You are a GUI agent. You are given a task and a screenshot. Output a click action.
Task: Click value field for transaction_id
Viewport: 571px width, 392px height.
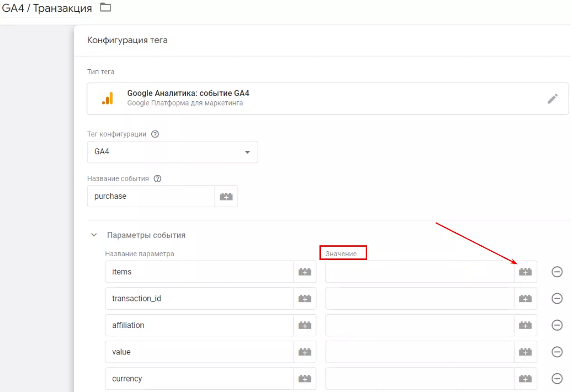point(420,298)
